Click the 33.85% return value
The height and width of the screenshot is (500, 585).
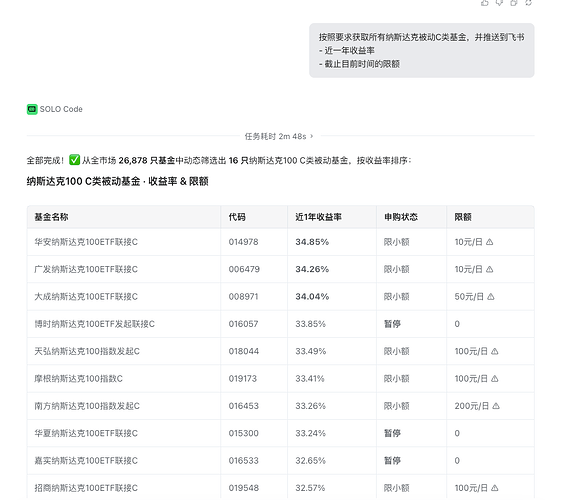click(x=310, y=324)
